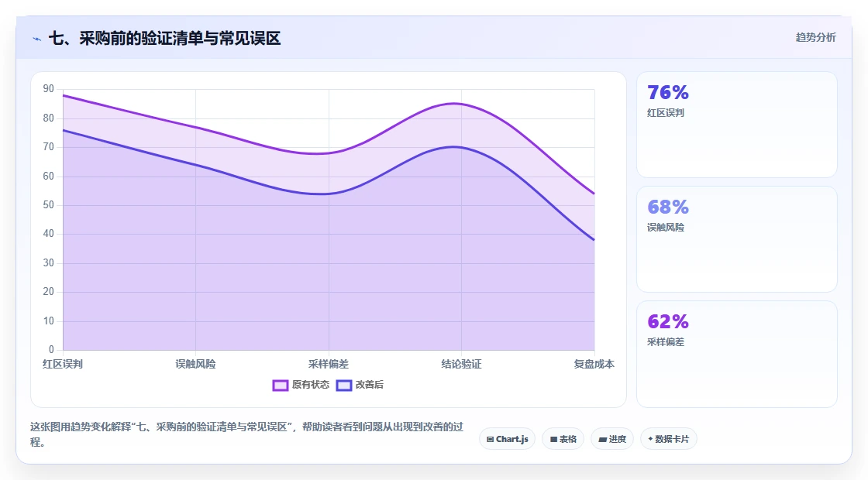Click the 改善后 legend color box
Screen dimensions: 868x480
[x=344, y=385]
